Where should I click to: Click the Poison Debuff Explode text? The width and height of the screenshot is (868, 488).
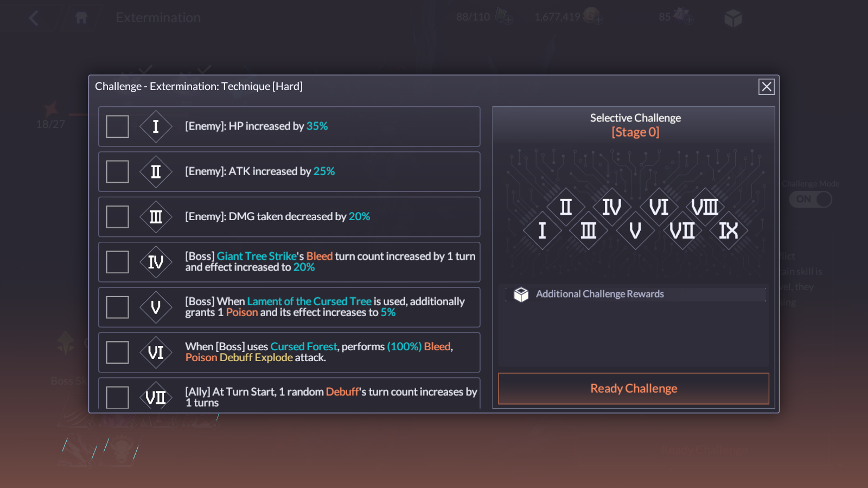click(x=239, y=357)
